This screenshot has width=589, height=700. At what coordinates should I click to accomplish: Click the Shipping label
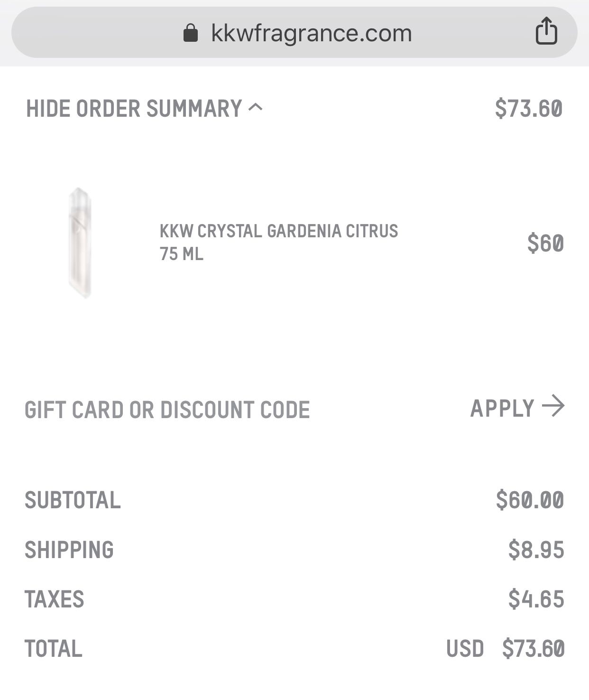tap(69, 550)
